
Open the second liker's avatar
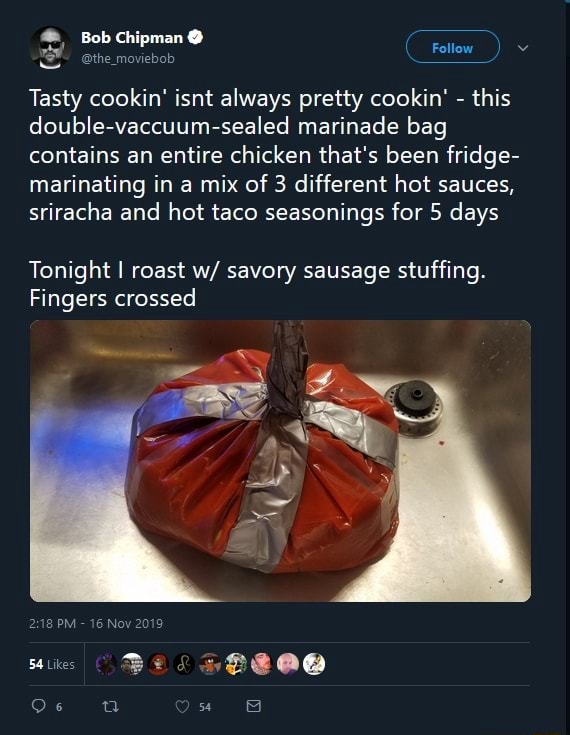(132, 664)
